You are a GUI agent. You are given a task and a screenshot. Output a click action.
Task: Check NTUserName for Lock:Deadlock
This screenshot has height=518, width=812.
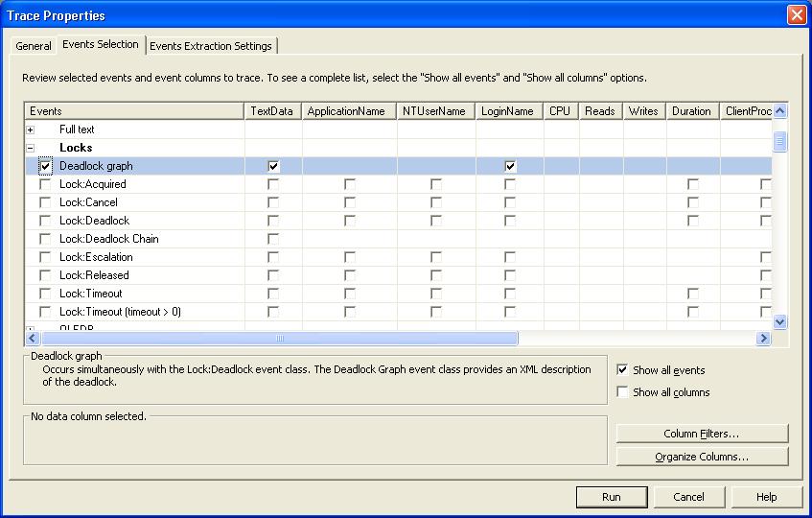coord(436,221)
